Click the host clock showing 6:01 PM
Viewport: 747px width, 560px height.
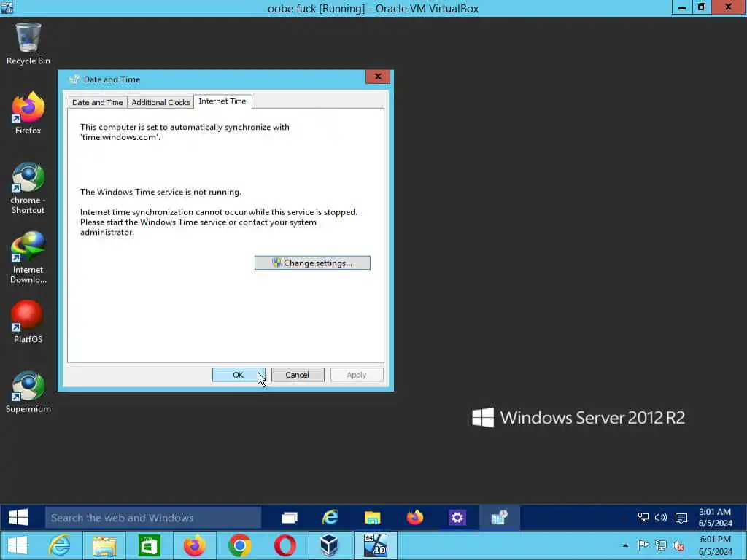(715, 545)
